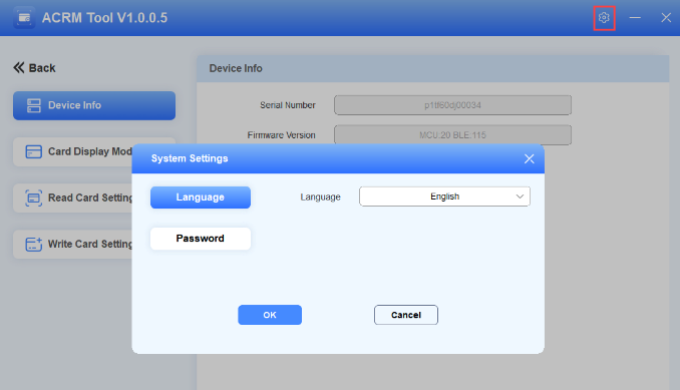Close the System Settings dialog
The width and height of the screenshot is (680, 390).
[x=529, y=159]
